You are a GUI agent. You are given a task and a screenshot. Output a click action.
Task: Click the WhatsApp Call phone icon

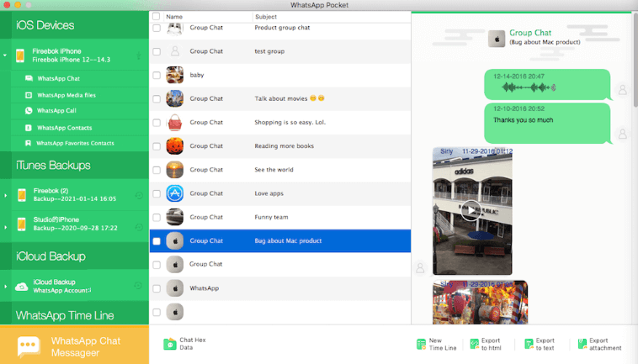[29, 110]
